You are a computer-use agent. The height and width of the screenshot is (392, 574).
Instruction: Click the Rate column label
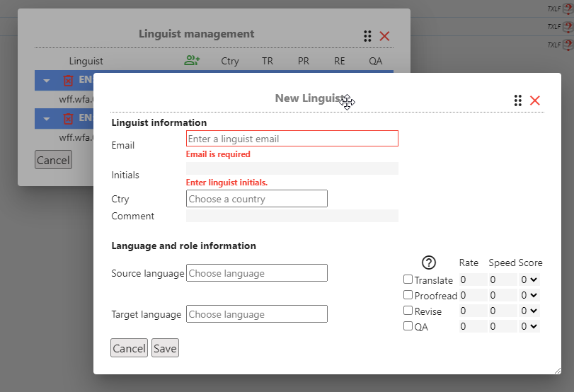tap(469, 263)
